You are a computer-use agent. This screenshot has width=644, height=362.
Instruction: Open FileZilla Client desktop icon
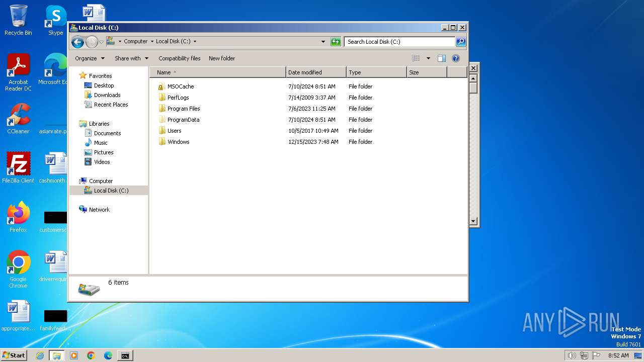[18, 168]
